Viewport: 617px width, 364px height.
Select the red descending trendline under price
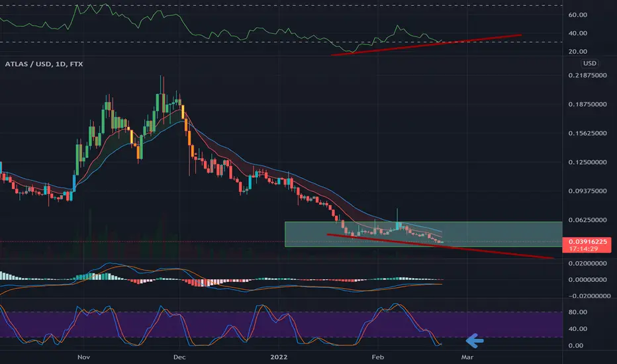(x=440, y=246)
